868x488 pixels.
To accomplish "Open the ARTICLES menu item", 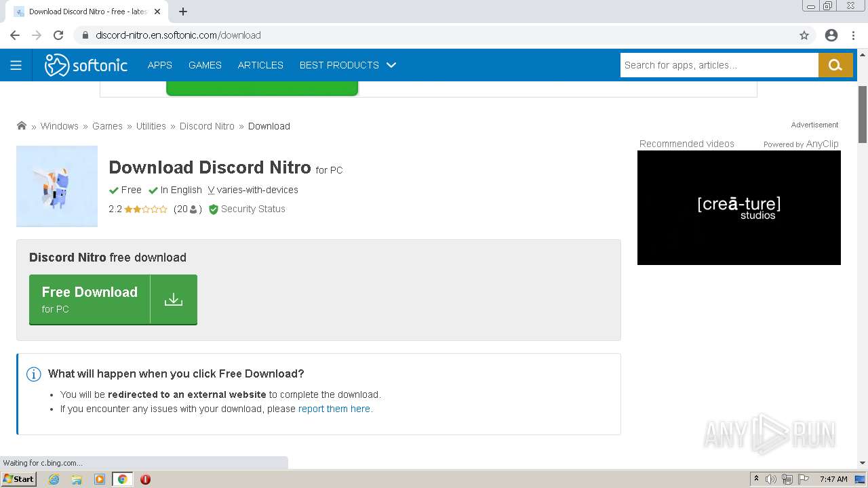I will 260,65.
